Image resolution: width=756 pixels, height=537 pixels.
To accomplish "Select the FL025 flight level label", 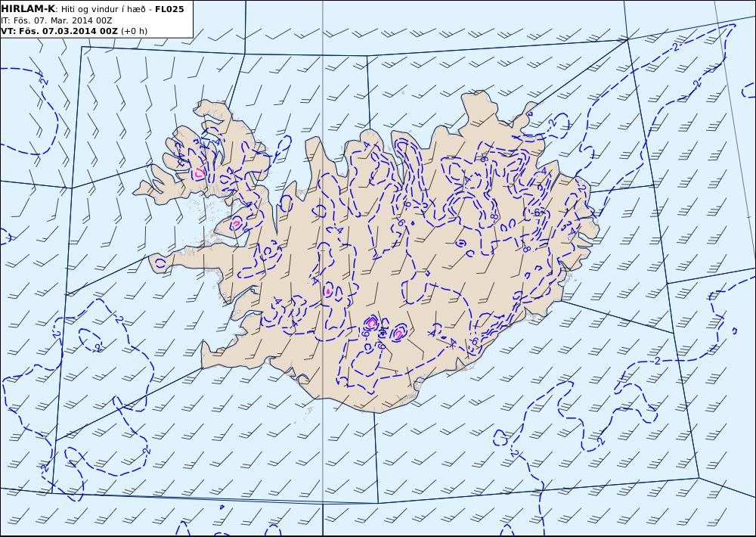I will [169, 9].
